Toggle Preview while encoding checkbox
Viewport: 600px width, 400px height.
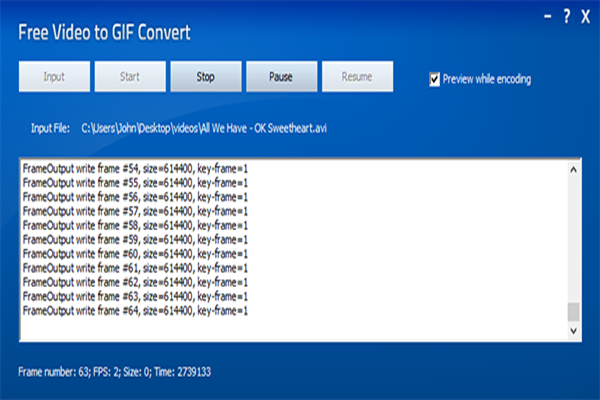435,79
